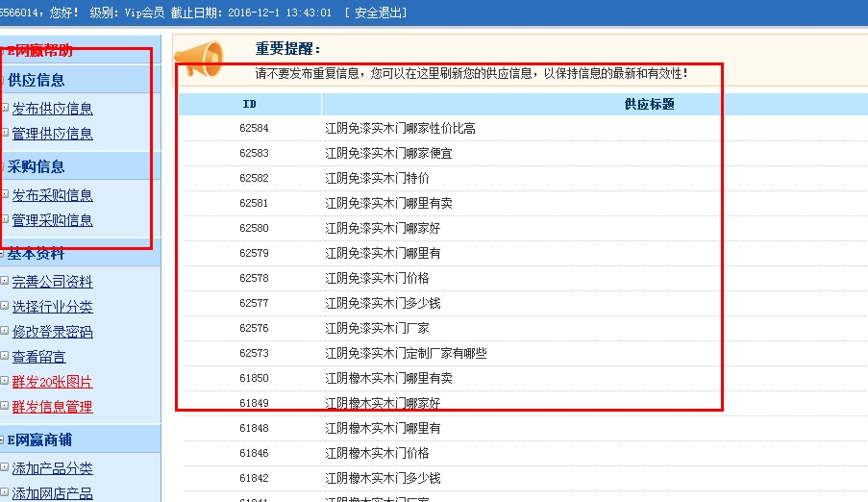Click 添加产品分类 under E网赢商铺

coord(53,468)
